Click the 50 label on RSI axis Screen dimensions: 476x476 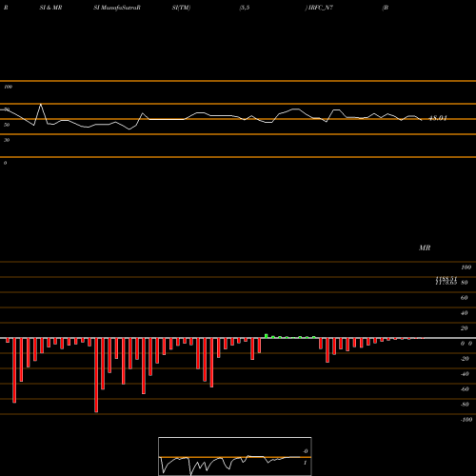[7, 125]
